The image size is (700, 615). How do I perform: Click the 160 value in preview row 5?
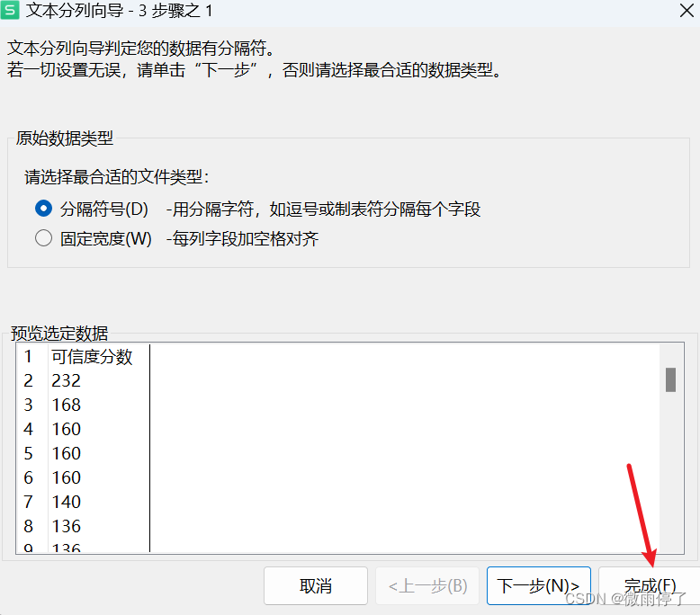click(x=66, y=453)
